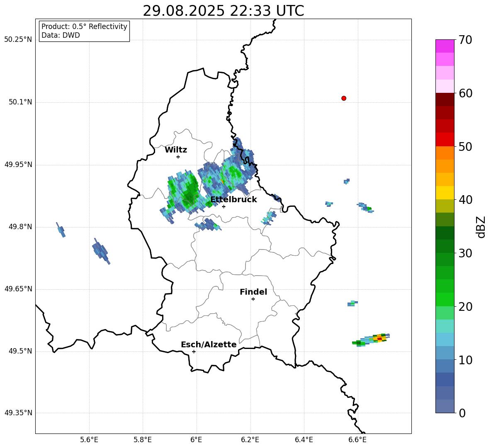
Task: Pick the dark red swatch just below 60
Action: click(445, 99)
